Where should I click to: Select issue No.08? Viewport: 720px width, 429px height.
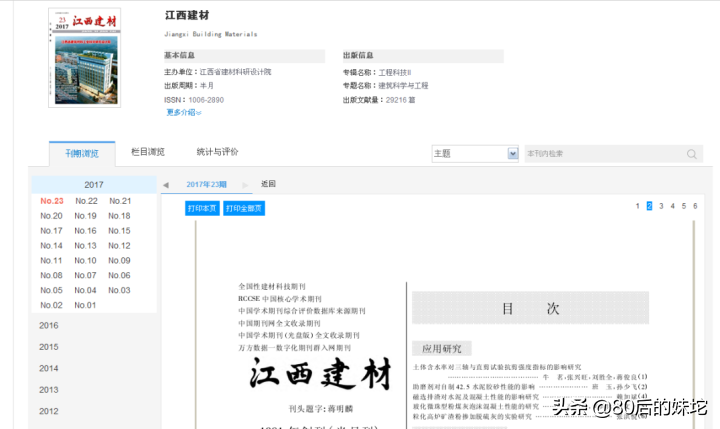pos(51,275)
